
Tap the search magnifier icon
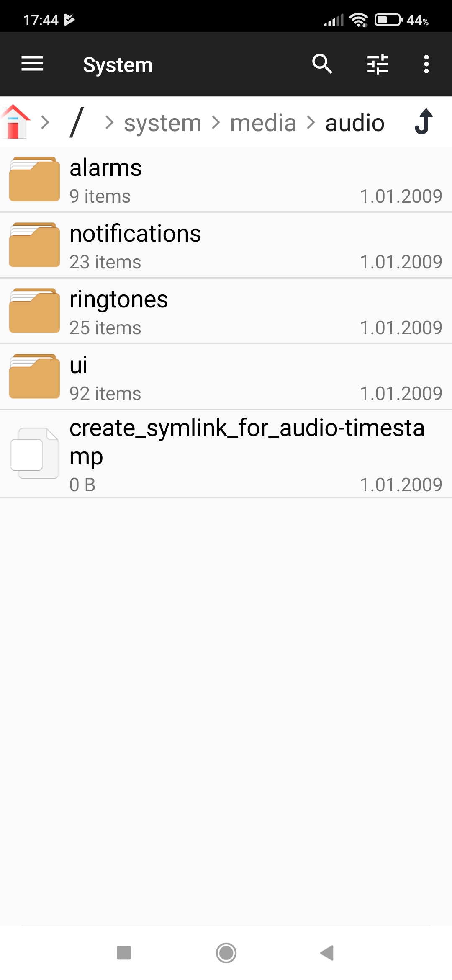coord(322,64)
